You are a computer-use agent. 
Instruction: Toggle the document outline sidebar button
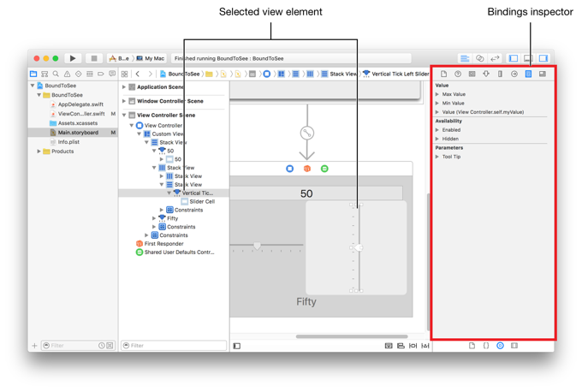click(237, 346)
